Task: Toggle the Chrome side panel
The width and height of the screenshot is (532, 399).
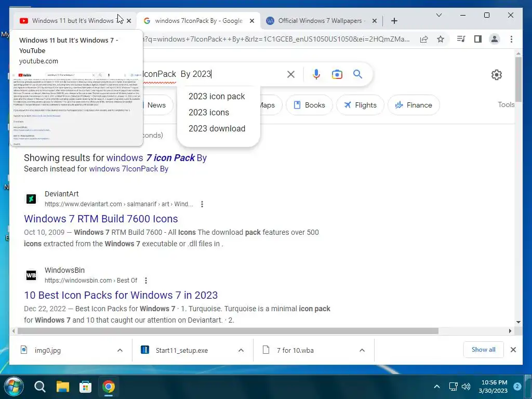Action: click(478, 39)
